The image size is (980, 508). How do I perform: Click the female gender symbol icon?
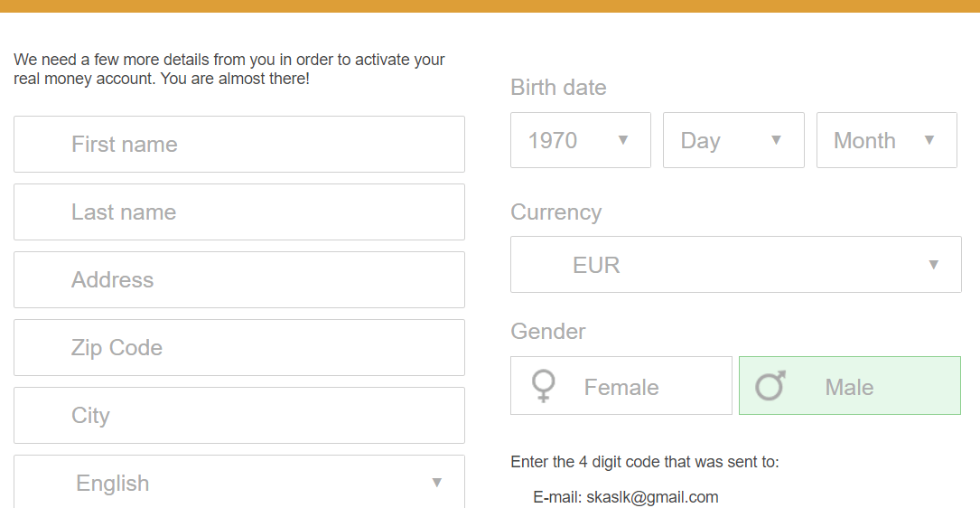click(x=544, y=386)
